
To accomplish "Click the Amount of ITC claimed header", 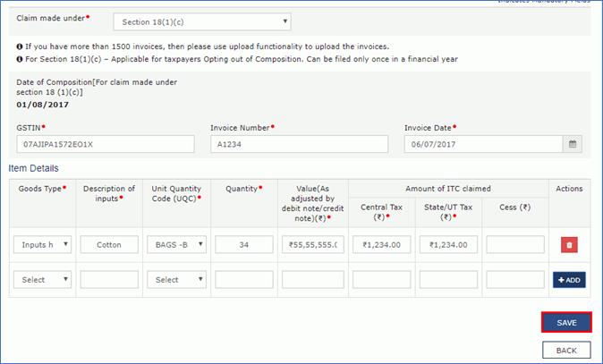I will coord(448,189).
